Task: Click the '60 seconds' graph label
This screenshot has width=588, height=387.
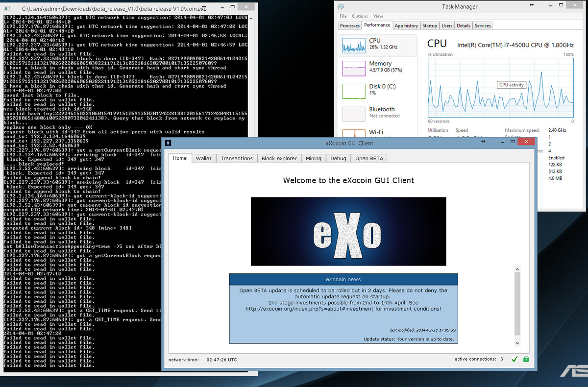Action: tap(439, 121)
